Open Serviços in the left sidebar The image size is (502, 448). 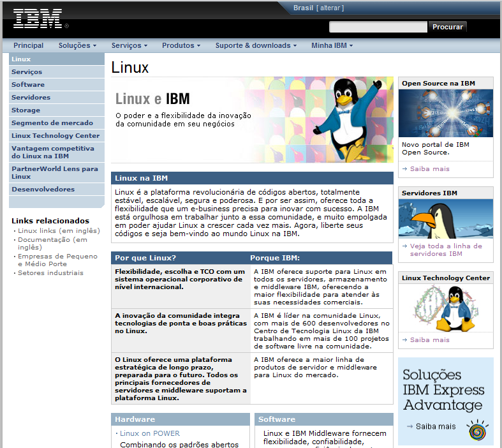[x=57, y=71]
